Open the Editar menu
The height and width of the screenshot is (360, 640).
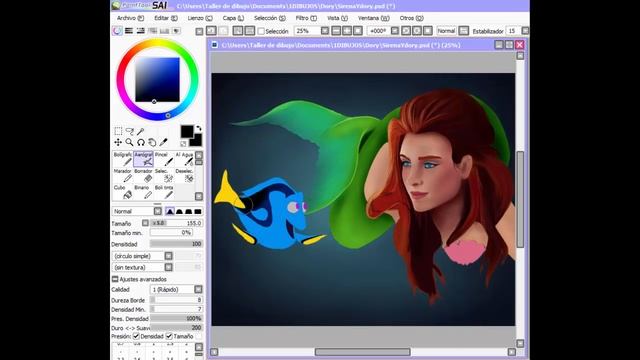(166, 18)
